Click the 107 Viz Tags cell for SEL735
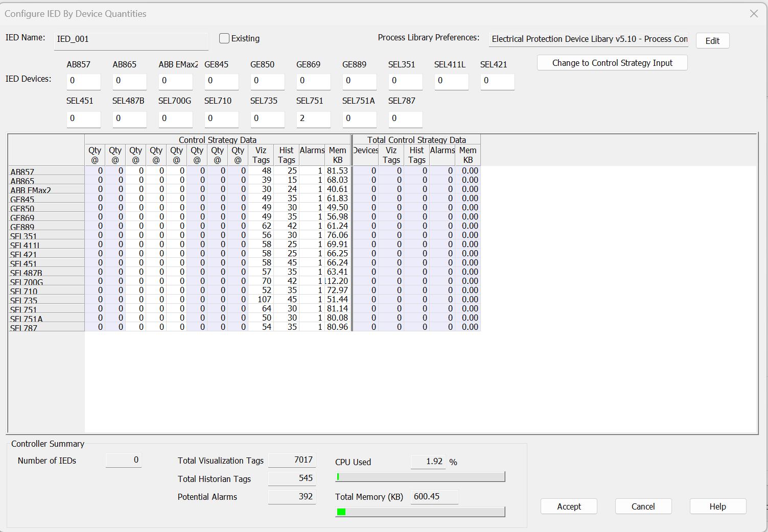This screenshot has height=532, width=768. [x=261, y=300]
